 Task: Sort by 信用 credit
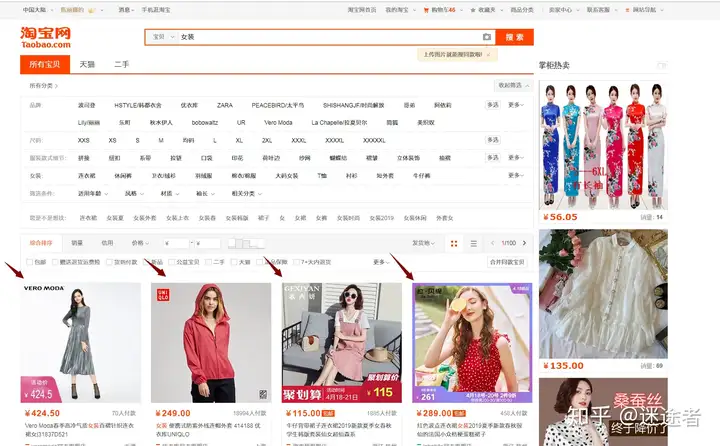[x=107, y=243]
